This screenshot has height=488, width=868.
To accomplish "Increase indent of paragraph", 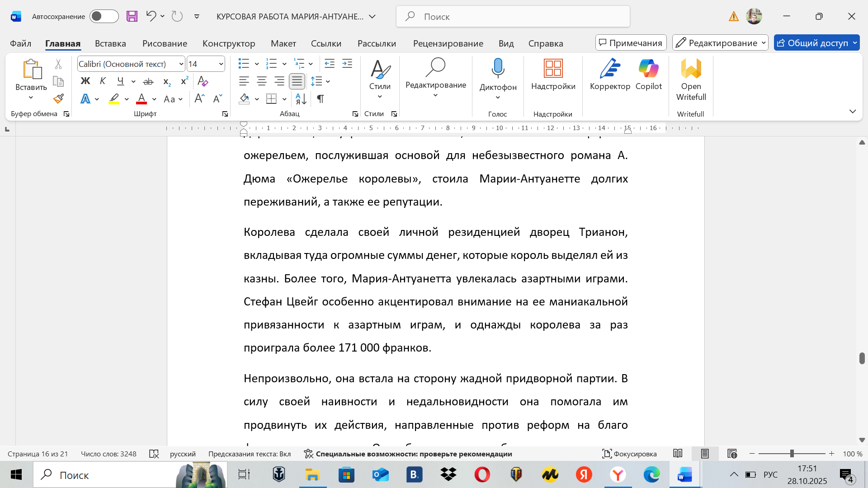I will point(347,64).
